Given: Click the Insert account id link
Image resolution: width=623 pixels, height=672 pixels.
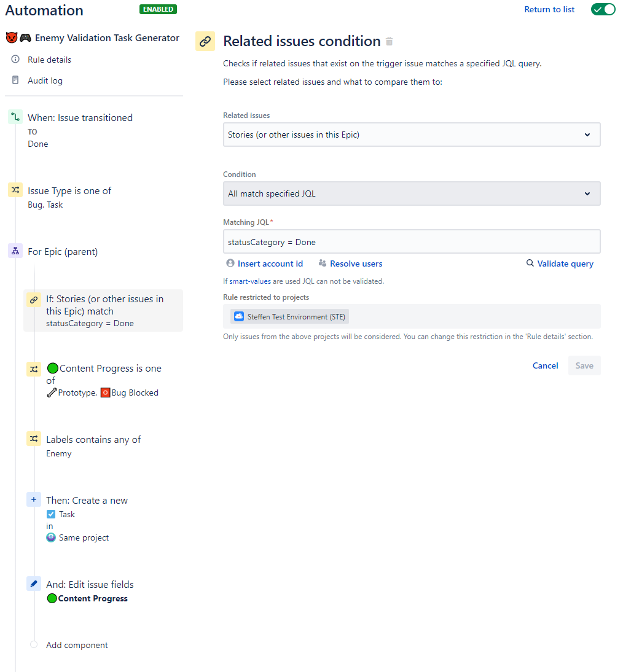Looking at the screenshot, I should point(270,264).
